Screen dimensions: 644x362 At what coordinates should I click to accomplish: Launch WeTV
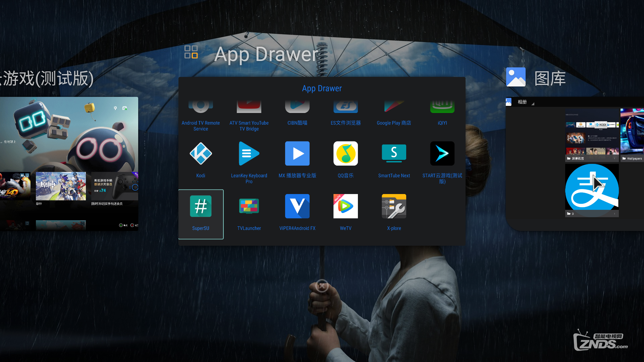[345, 206]
